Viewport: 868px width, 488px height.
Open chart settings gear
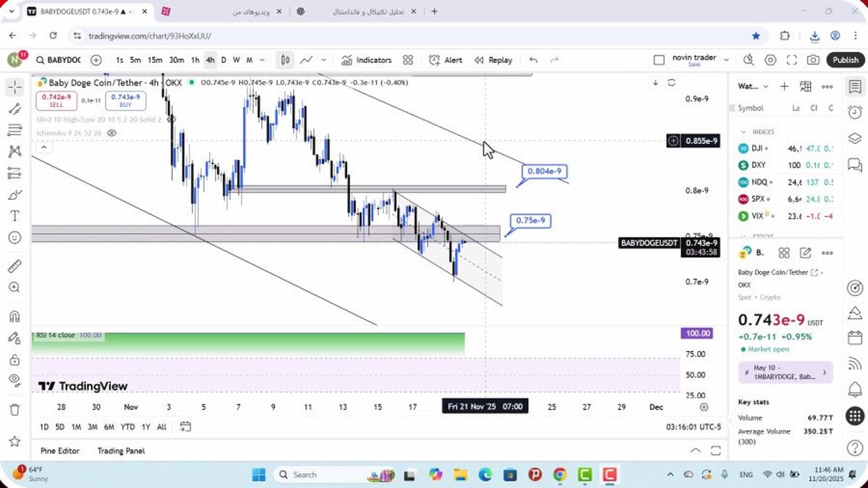(770, 60)
